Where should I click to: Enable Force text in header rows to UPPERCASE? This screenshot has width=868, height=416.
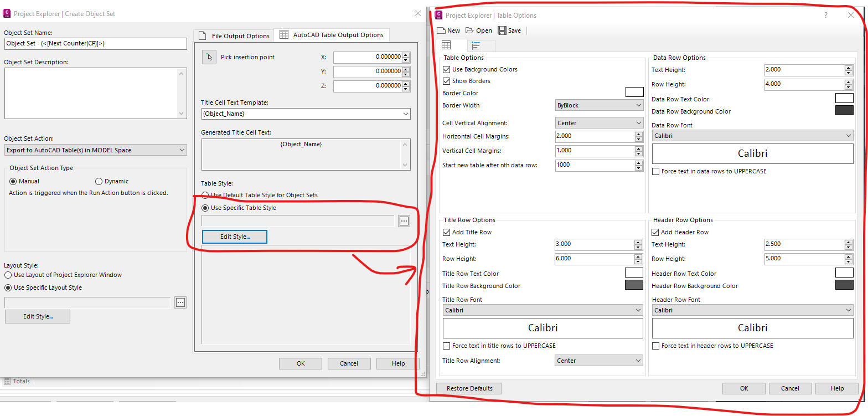(656, 346)
